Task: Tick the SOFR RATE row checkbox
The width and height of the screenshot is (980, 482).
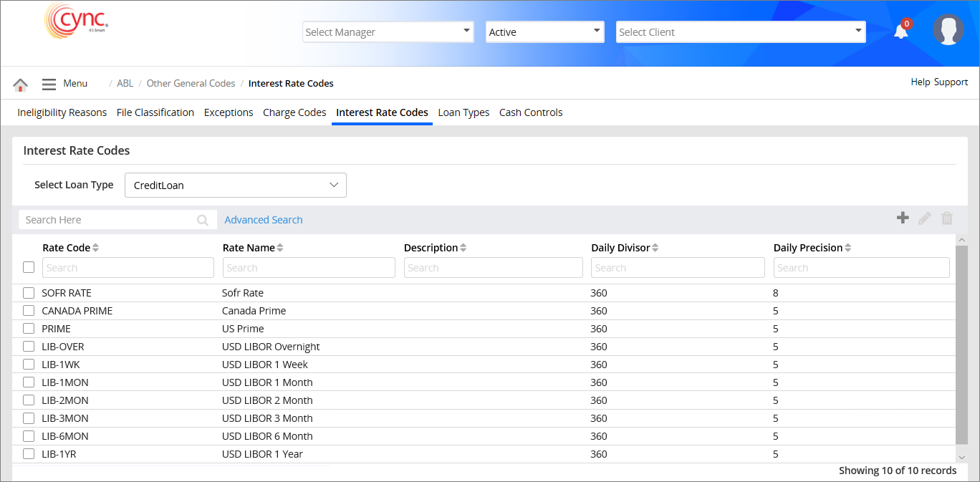Action: (x=29, y=293)
